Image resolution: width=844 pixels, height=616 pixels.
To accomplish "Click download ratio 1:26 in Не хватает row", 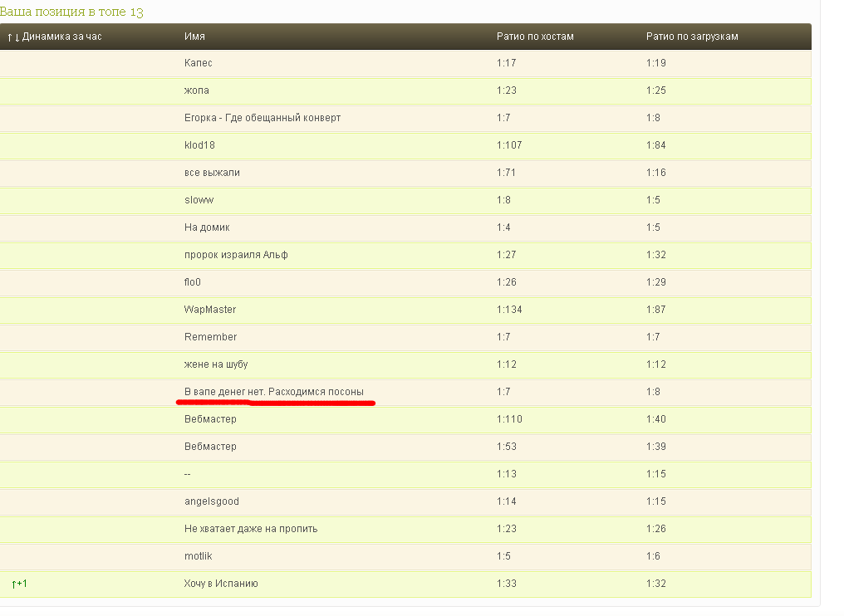I will pos(655,530).
